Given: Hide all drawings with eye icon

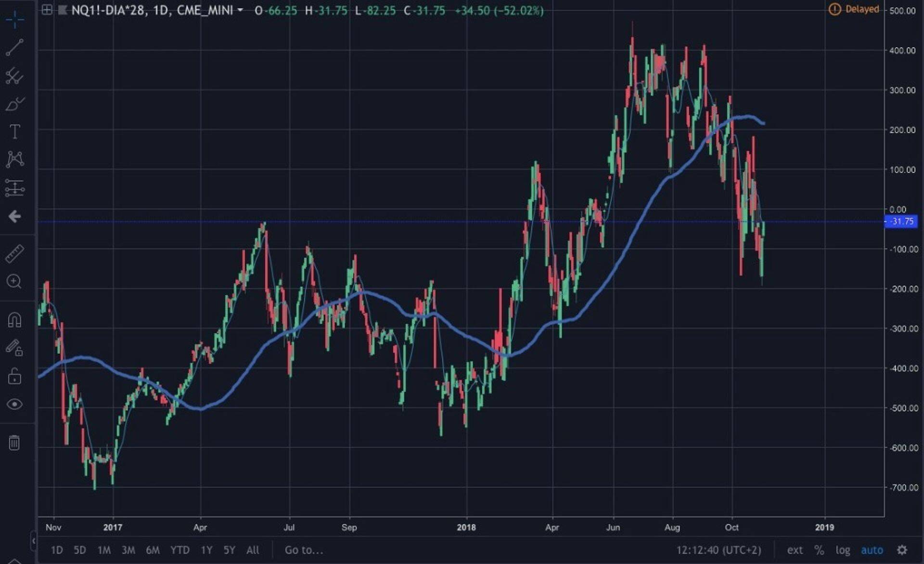Looking at the screenshot, I should click(14, 404).
